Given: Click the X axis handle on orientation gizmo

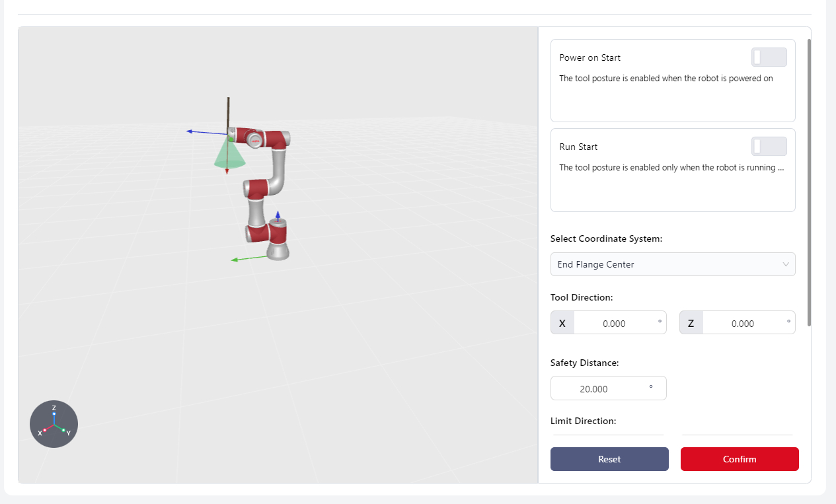Looking at the screenshot, I should [44, 431].
